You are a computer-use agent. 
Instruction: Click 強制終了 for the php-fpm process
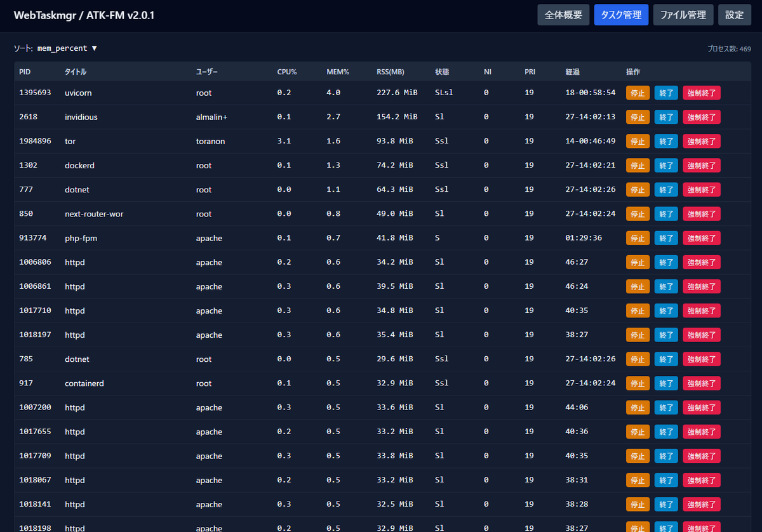point(702,238)
